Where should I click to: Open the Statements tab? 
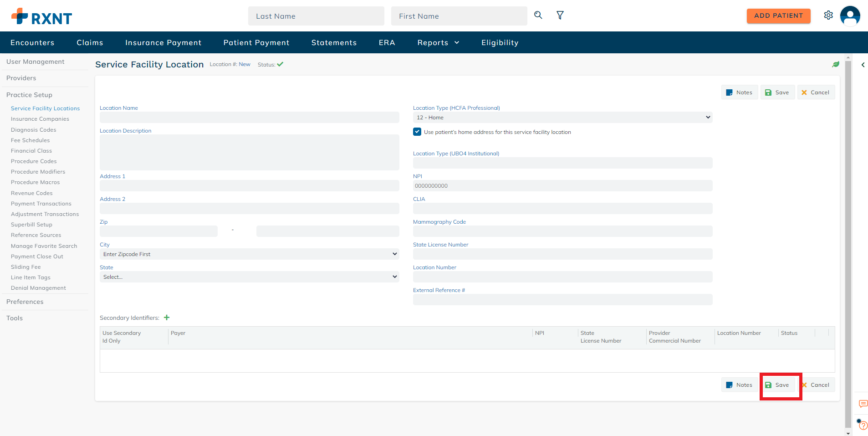(x=334, y=42)
